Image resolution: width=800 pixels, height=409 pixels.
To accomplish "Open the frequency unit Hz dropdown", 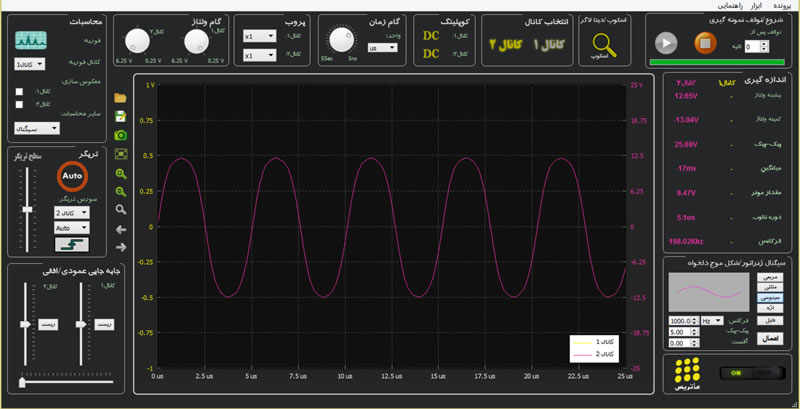I will point(712,321).
